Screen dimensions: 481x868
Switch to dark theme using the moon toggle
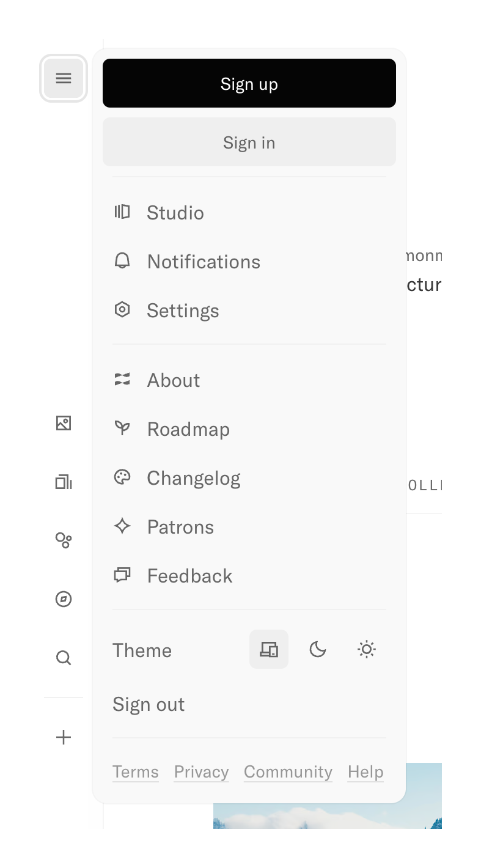(318, 649)
